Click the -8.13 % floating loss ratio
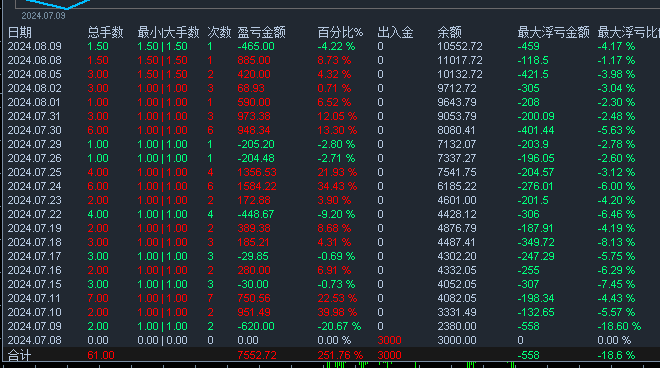The image size is (660, 368). [616, 243]
